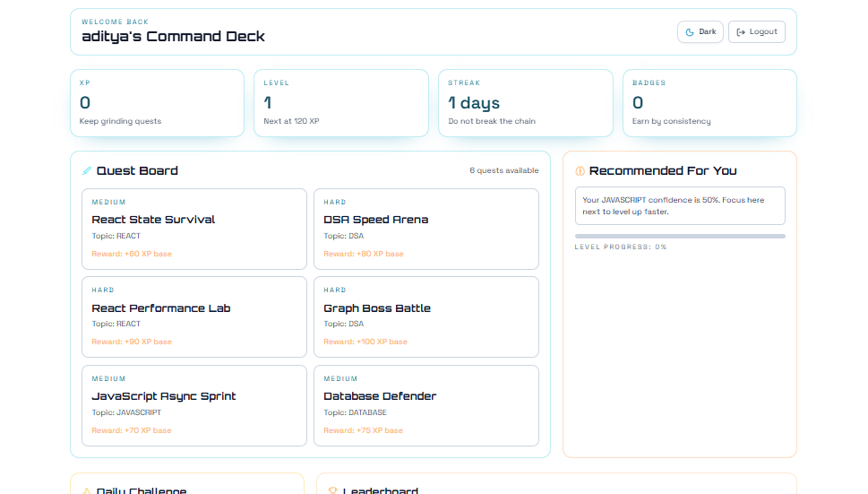This screenshot has height=494, width=868.
Task: Click the Recommended For You heading
Action: point(663,170)
